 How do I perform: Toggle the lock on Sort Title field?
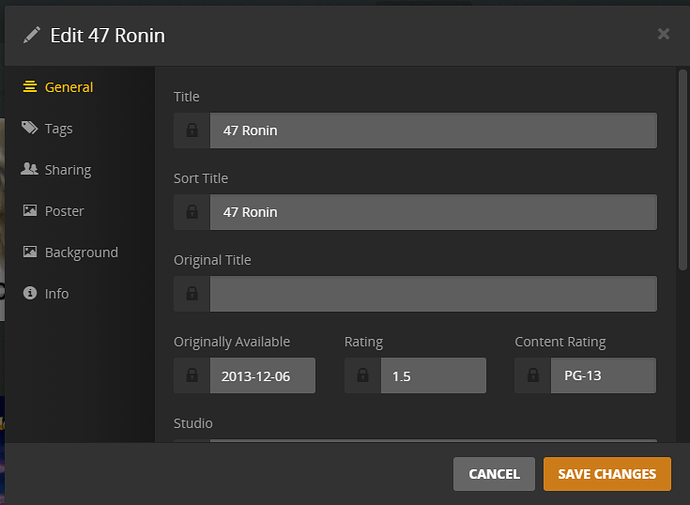(192, 212)
